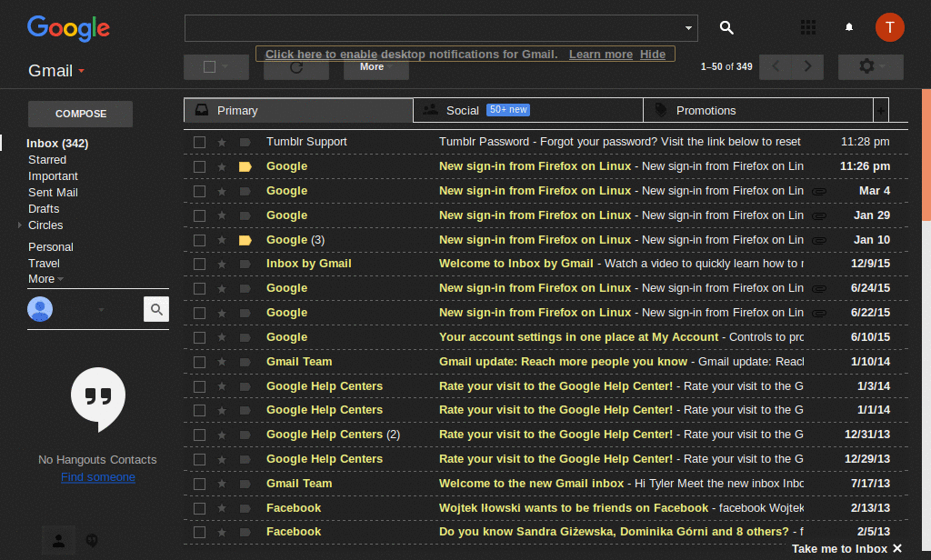Switch to the Primary tab
The width and height of the screenshot is (931, 560).
pos(298,111)
